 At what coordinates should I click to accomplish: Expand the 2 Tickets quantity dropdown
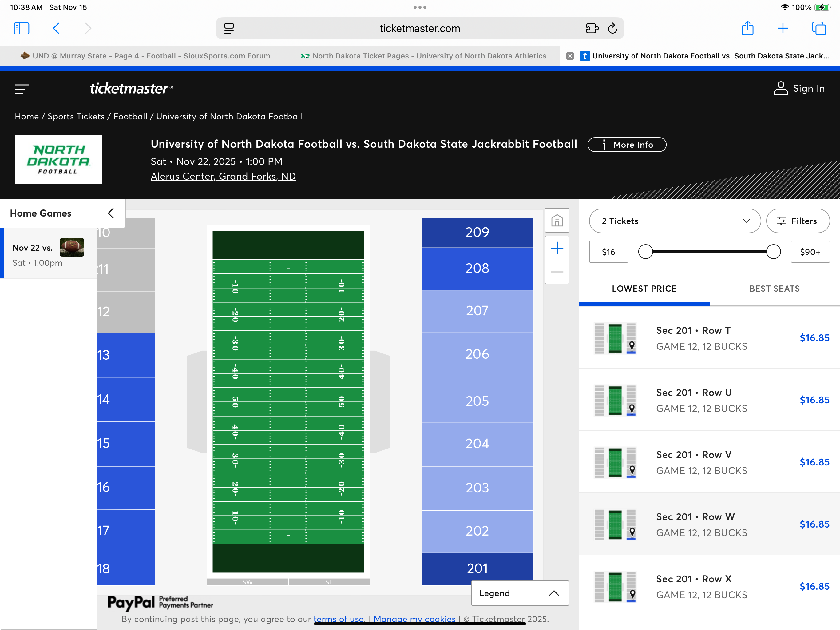click(675, 221)
